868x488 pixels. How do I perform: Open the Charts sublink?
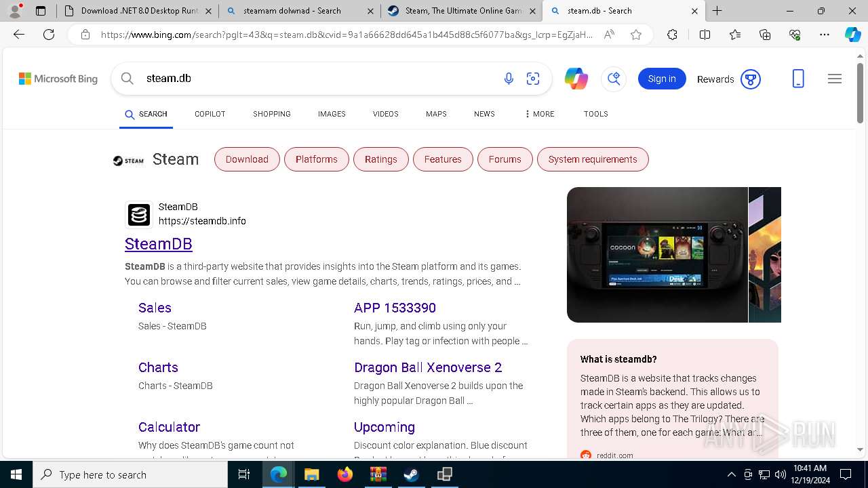158,367
